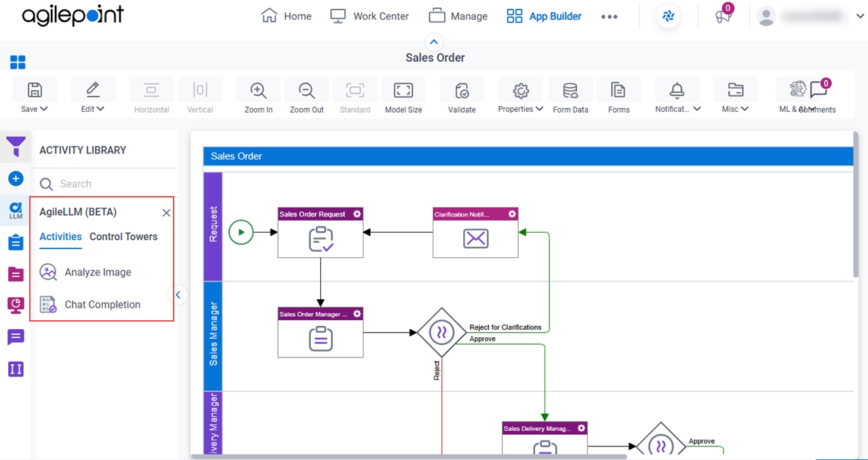Open the Misc folder dropdown
Screen dimensions: 868x460
click(x=735, y=96)
